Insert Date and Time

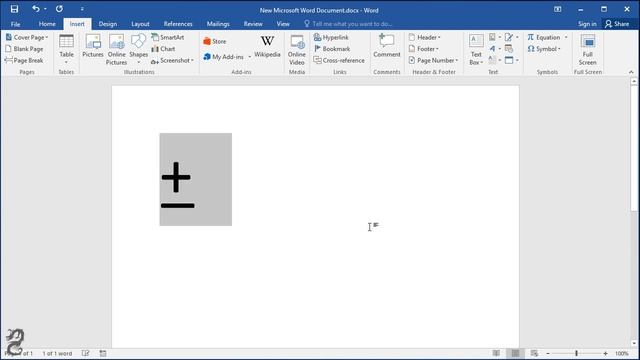pos(509,49)
